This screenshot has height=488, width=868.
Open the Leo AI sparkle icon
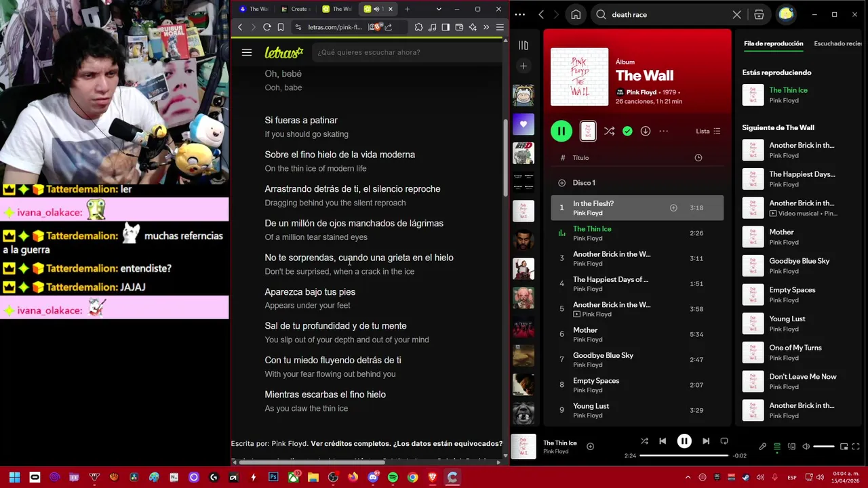click(x=473, y=27)
